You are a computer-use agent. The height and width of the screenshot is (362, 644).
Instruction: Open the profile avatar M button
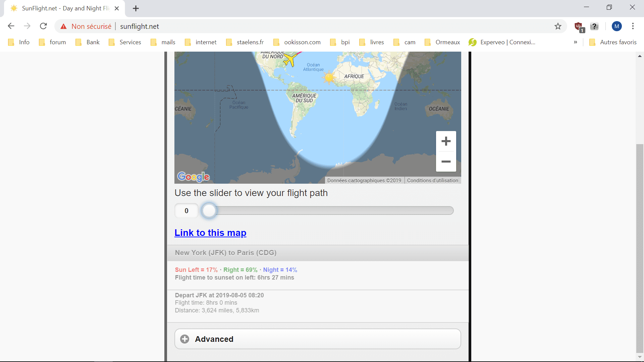coord(616,26)
